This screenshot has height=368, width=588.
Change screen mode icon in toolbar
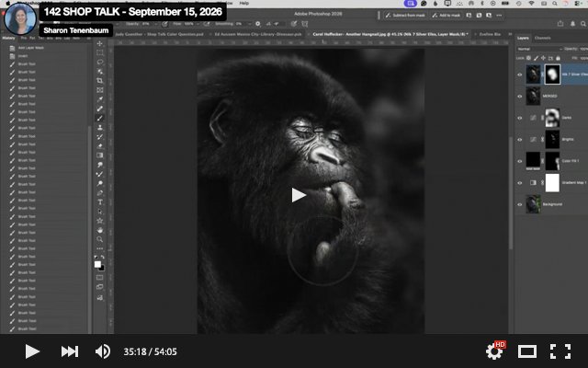tap(100, 287)
